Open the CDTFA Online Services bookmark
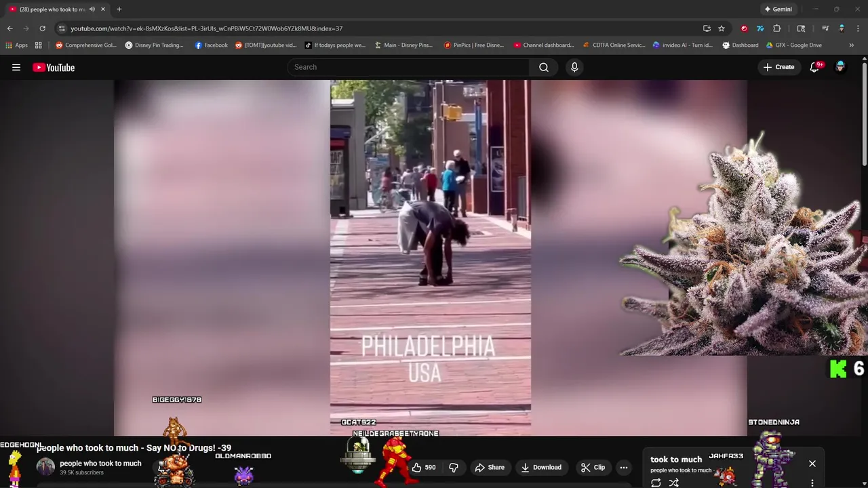This screenshot has width=868, height=488. click(x=614, y=45)
